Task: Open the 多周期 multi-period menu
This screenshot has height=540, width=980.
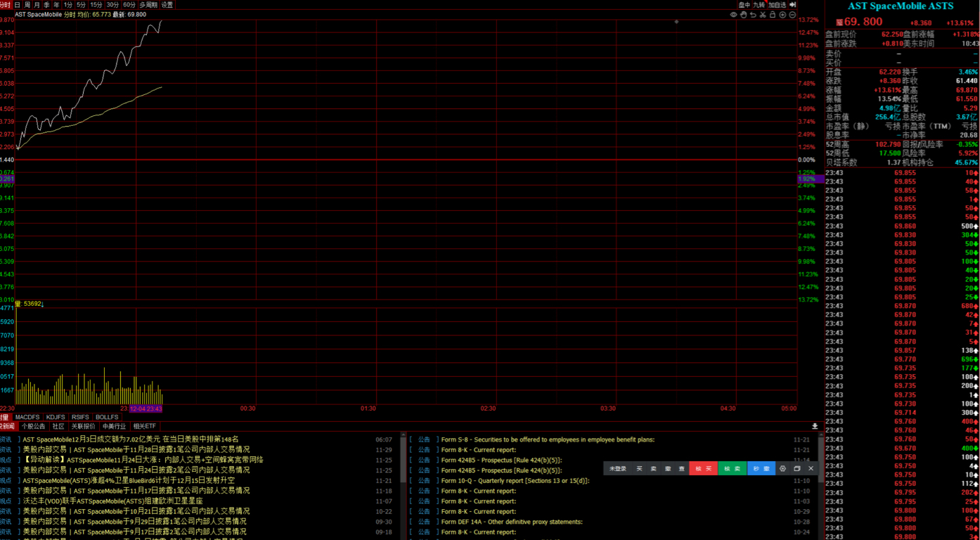Action: (x=148, y=5)
